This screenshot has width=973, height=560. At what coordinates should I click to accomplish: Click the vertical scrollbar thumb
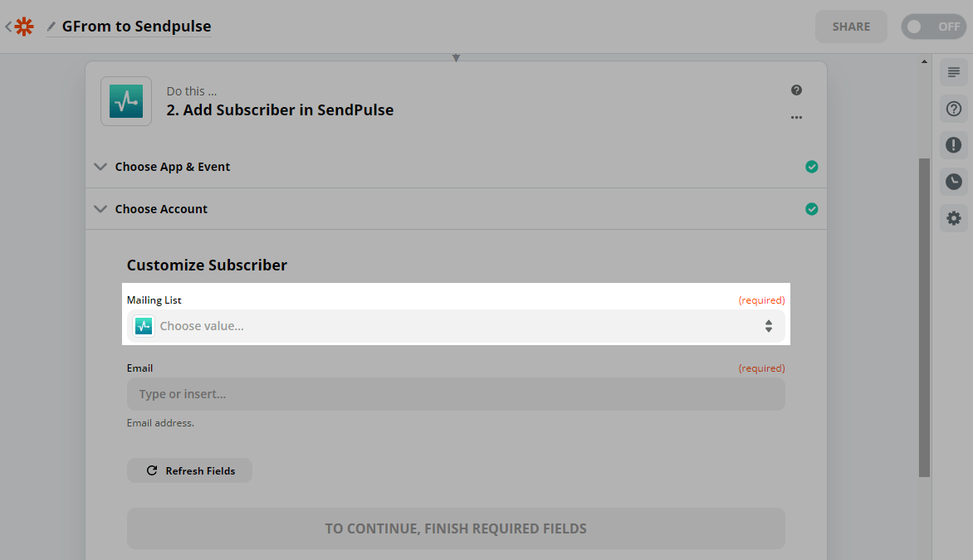click(924, 315)
